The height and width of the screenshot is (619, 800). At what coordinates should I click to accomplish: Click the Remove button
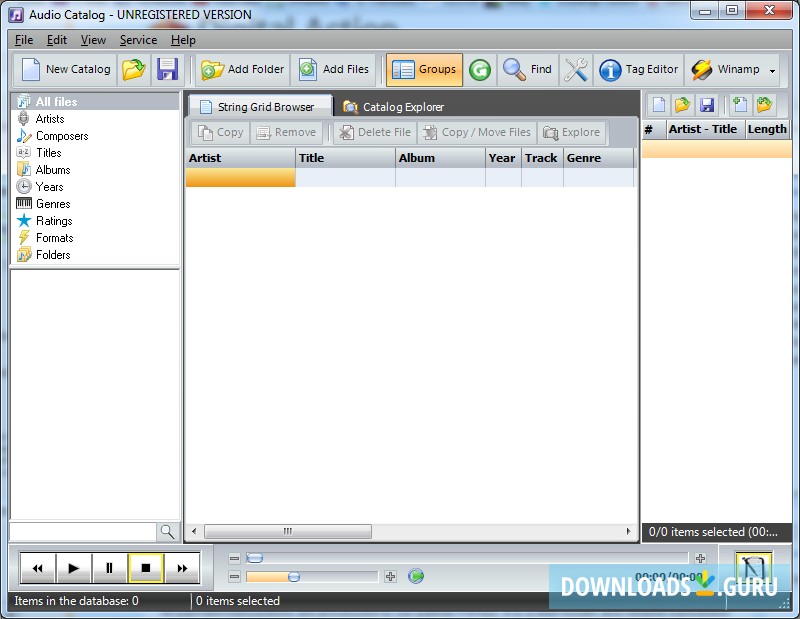(286, 133)
